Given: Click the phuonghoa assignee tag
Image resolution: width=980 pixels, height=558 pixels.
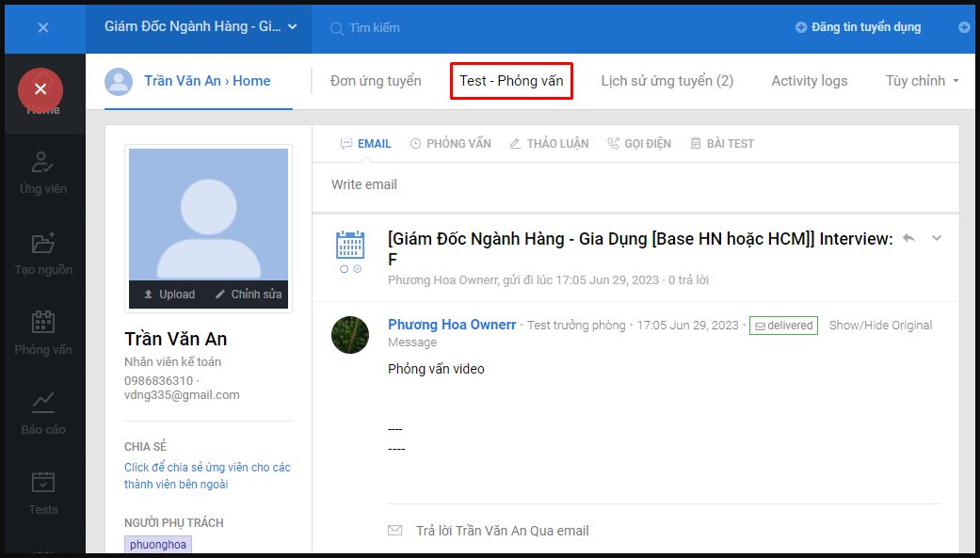Looking at the screenshot, I should point(158,545).
